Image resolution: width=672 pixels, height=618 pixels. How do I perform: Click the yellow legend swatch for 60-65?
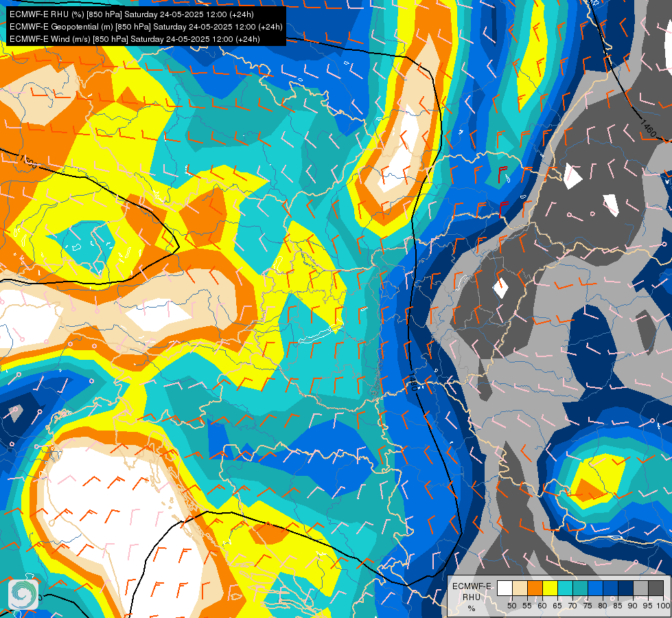pyautogui.click(x=551, y=588)
